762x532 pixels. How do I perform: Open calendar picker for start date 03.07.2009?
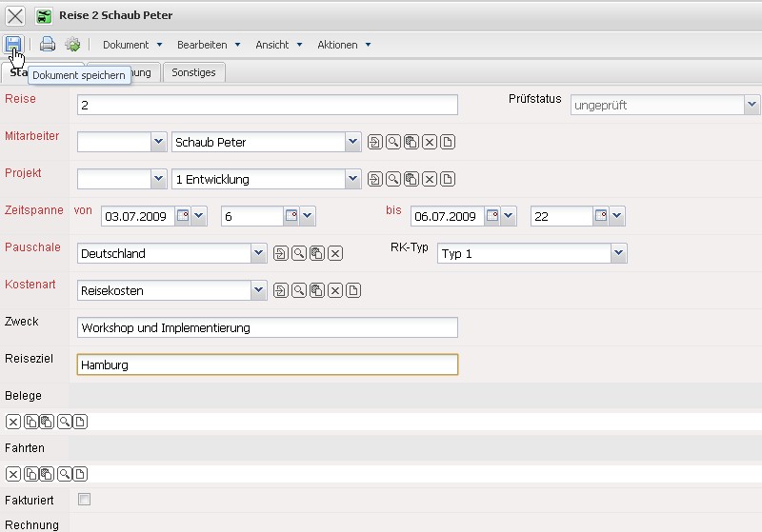click(x=185, y=216)
